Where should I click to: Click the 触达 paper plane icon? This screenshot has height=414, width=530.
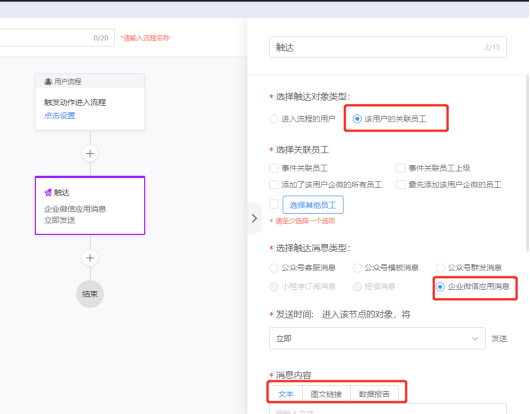pyautogui.click(x=48, y=192)
